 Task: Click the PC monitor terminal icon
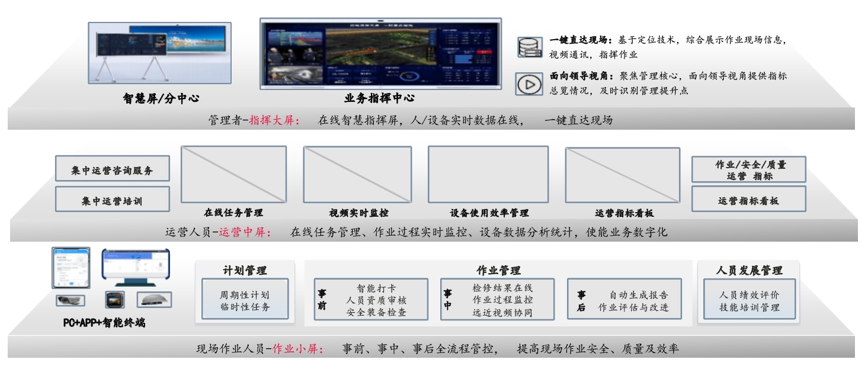[x=136, y=268]
